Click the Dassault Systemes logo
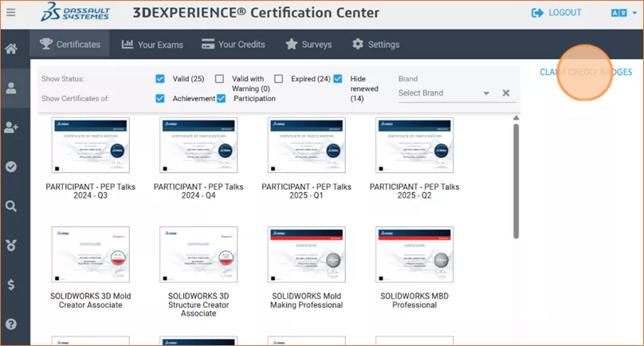This screenshot has height=346, width=644. (75, 11)
